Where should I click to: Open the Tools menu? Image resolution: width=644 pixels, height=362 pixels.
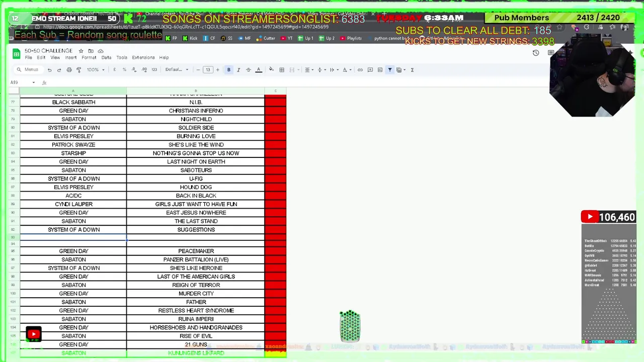[x=122, y=57]
